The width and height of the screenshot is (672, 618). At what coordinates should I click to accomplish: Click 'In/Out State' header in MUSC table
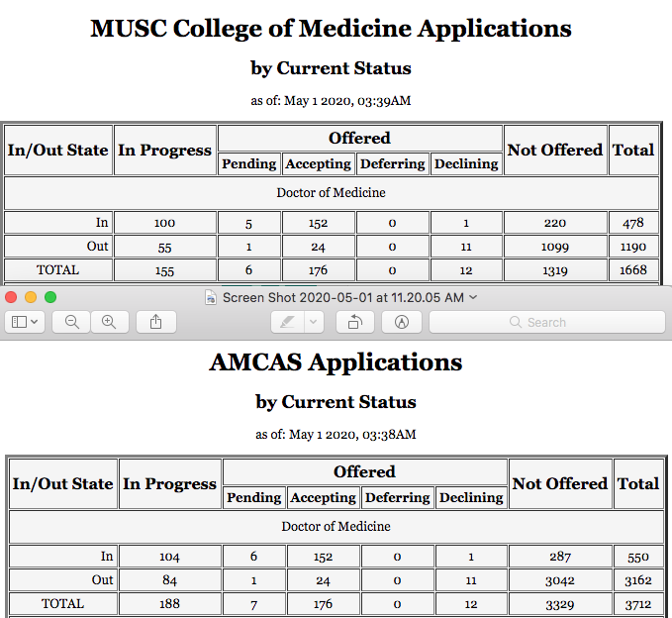pyautogui.click(x=58, y=151)
